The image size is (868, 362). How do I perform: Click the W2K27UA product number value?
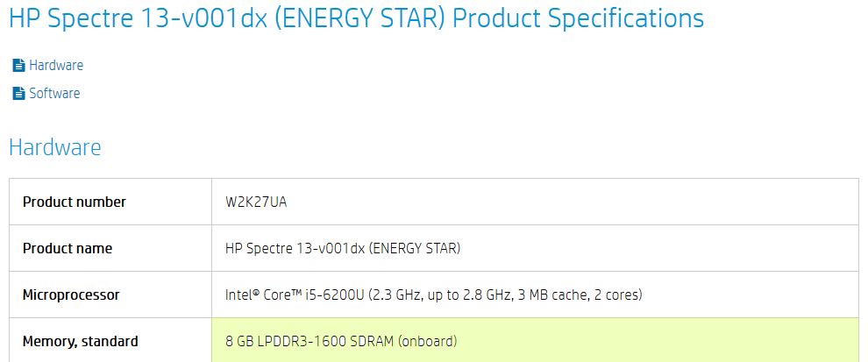pyautogui.click(x=256, y=202)
